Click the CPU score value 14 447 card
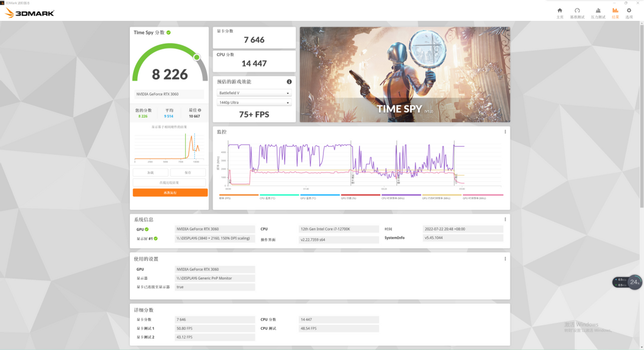Viewport: 644px width, 350px height. coord(254,61)
